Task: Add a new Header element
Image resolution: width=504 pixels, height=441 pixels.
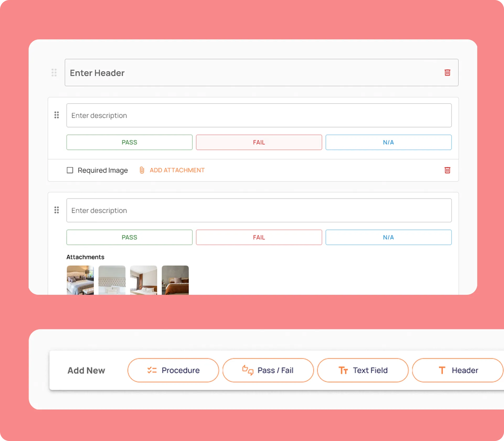Action: [x=458, y=370]
